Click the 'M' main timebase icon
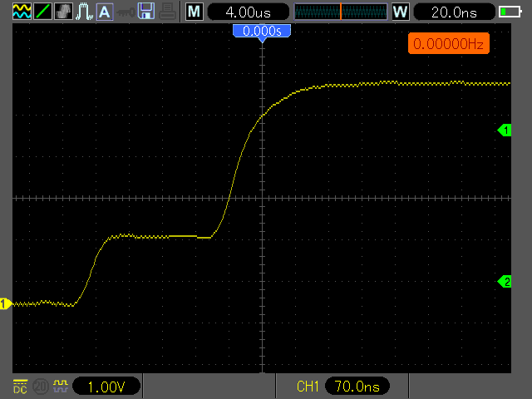This screenshot has height=399, width=532. [195, 12]
